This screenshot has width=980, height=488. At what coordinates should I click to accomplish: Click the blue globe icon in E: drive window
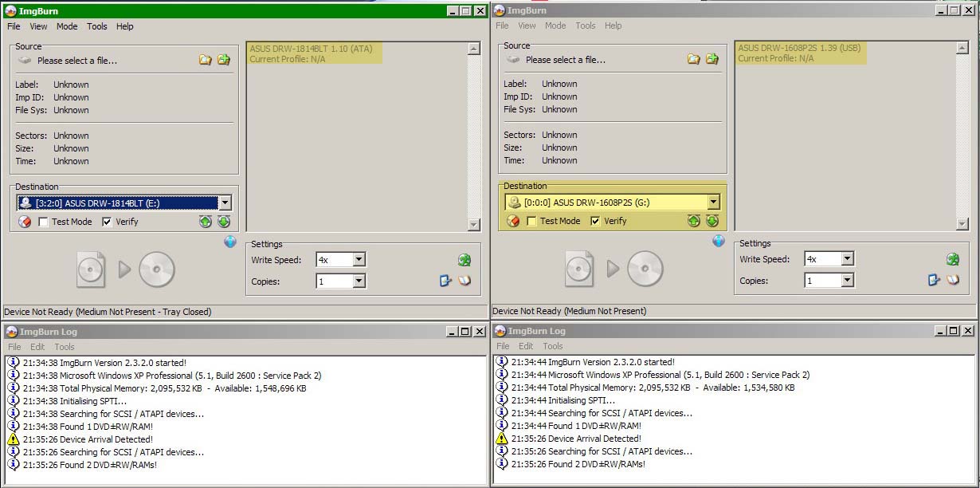click(230, 242)
